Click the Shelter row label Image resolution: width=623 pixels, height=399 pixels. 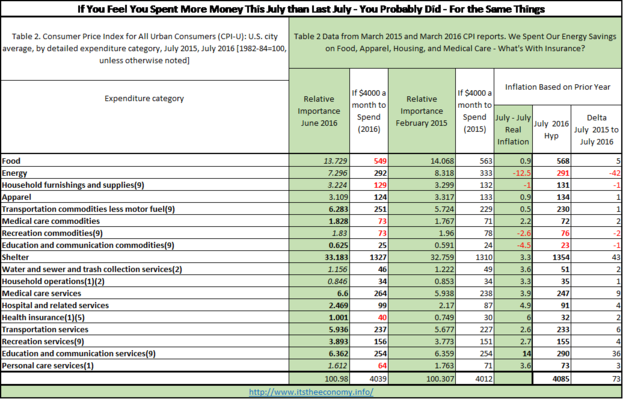pyautogui.click(x=15, y=257)
